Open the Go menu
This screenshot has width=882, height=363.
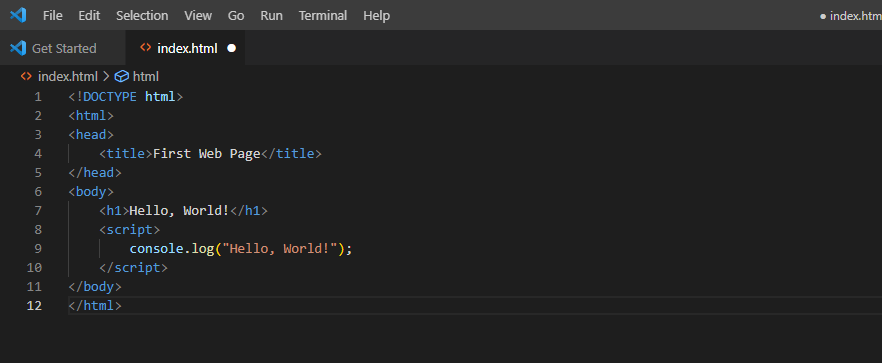236,16
